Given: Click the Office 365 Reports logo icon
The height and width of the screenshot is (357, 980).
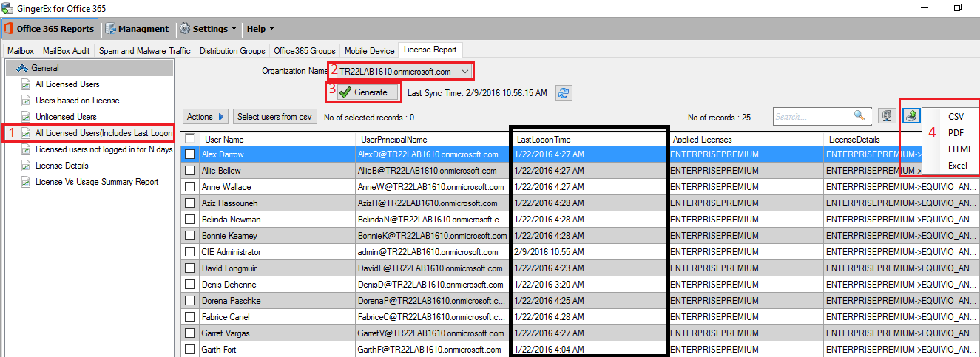Looking at the screenshot, I should pos(9,29).
